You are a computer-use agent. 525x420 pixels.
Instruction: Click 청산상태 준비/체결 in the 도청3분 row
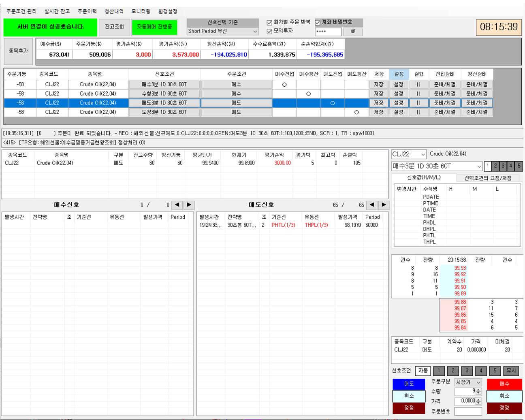tap(477, 112)
